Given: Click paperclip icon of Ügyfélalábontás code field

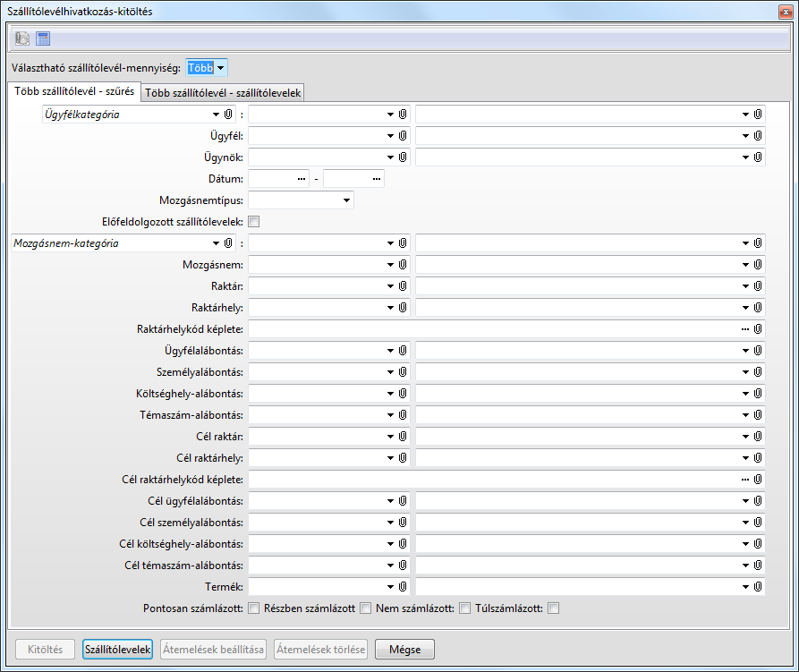Looking at the screenshot, I should pyautogui.click(x=403, y=351).
